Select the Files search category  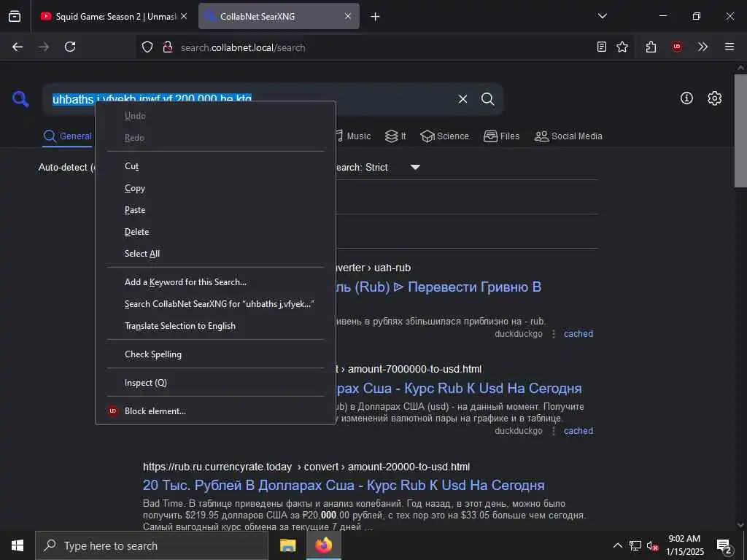click(x=502, y=136)
